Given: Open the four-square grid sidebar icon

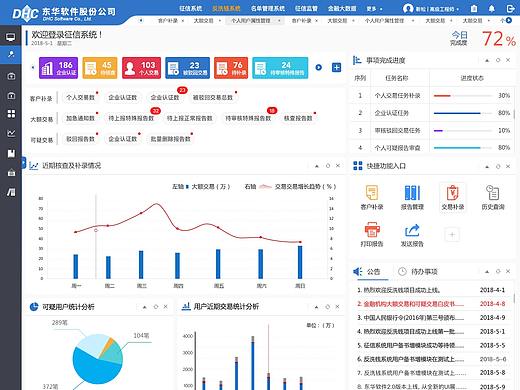Looking at the screenshot, I should click(x=11, y=114).
